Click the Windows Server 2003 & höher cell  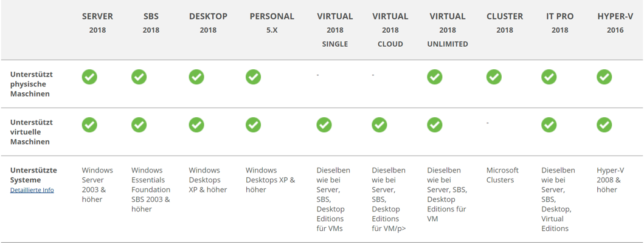(97, 185)
